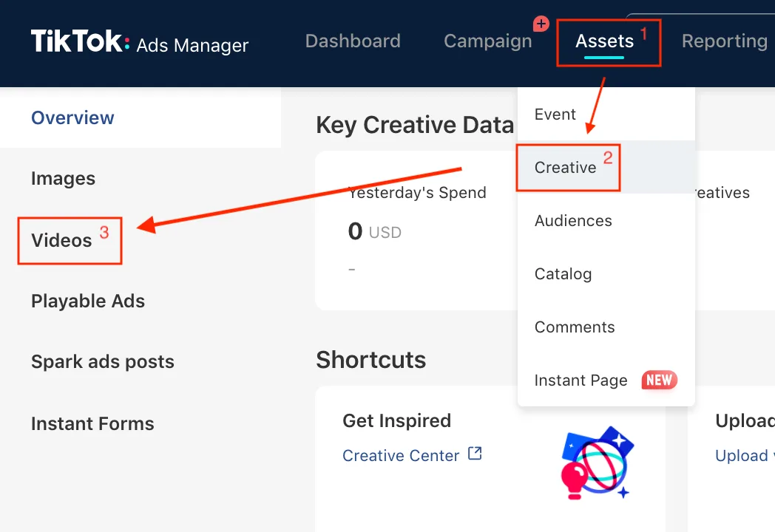Viewport: 775px width, 532px height.
Task: Switch to the Dashboard section
Action: [x=353, y=41]
